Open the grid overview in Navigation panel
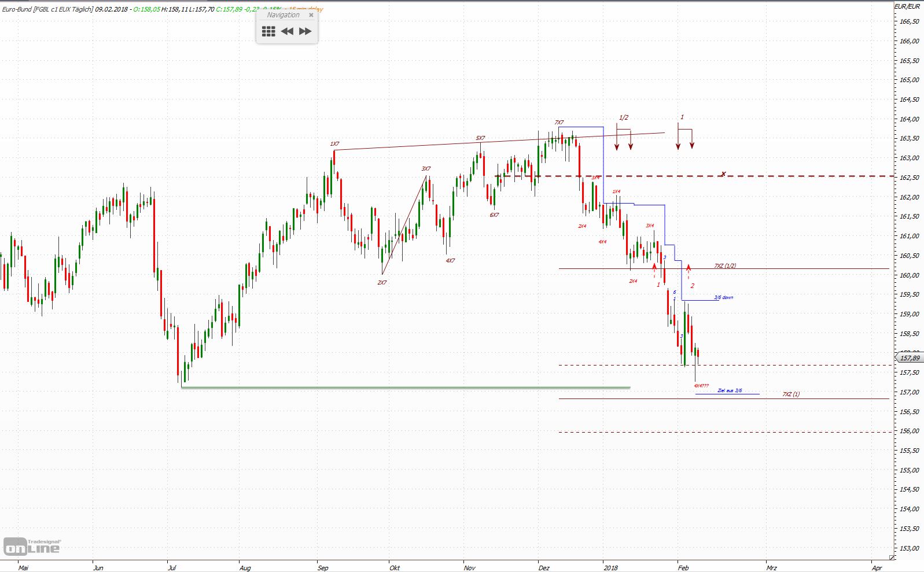924x572 pixels. [268, 31]
